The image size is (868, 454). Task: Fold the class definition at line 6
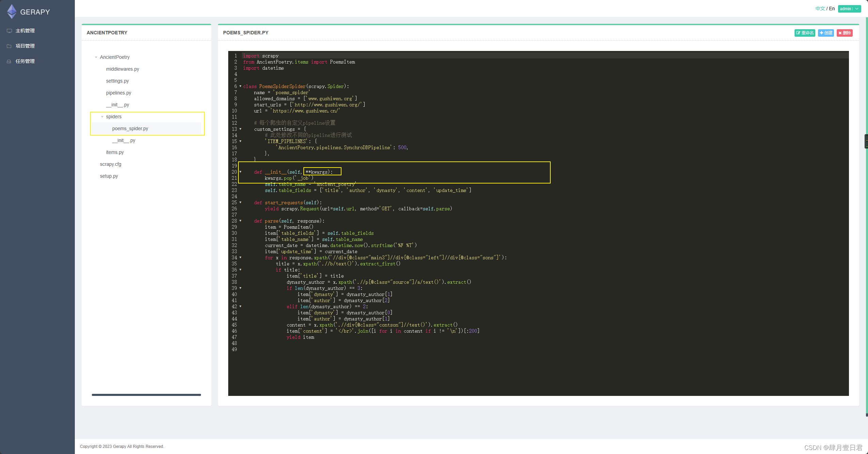tap(240, 86)
